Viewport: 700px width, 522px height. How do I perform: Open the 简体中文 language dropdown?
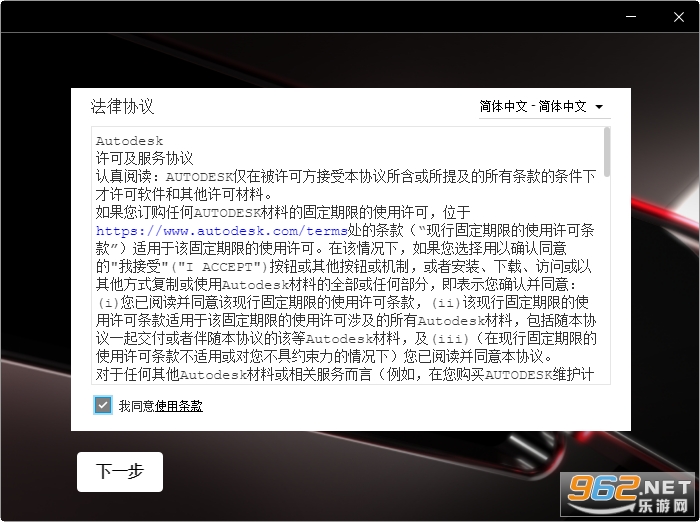click(x=544, y=106)
